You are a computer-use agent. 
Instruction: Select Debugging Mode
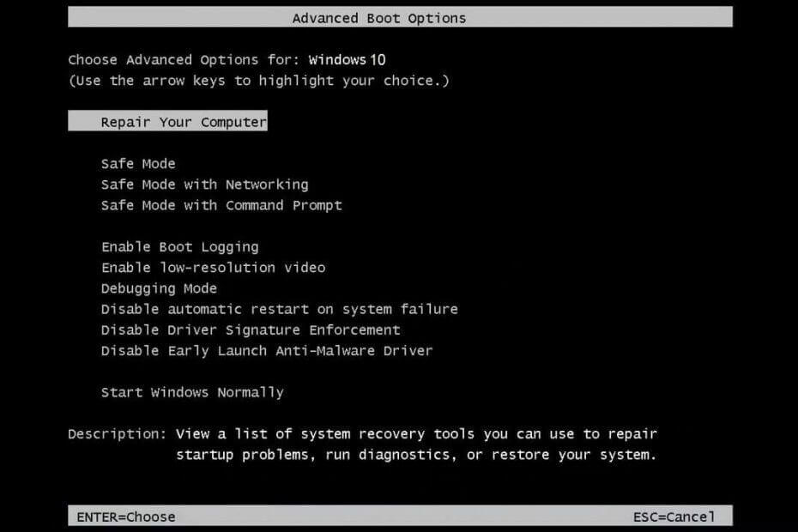tap(159, 287)
